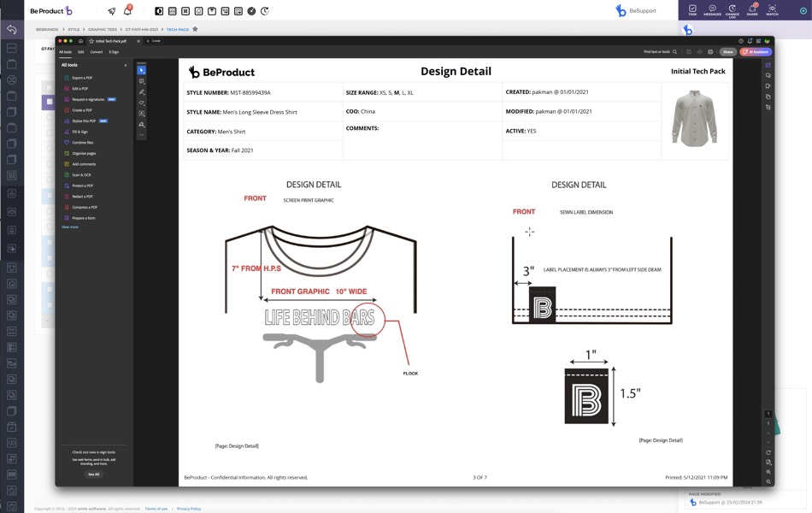Image resolution: width=812 pixels, height=513 pixels.
Task: Click the back arrow in BeProduct sidebar
Action: pyautogui.click(x=11, y=30)
